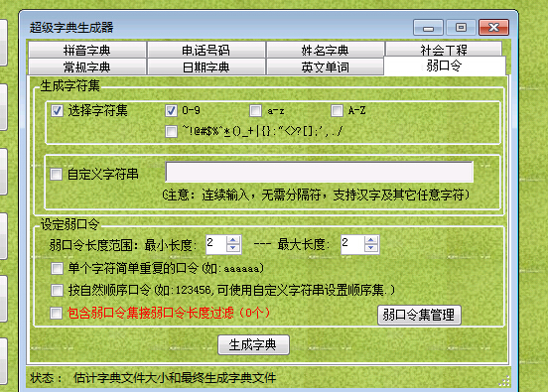Screen dimensions: 548x392
Task: Enable the 自定义字符串 checkbox
Action: tap(56, 174)
